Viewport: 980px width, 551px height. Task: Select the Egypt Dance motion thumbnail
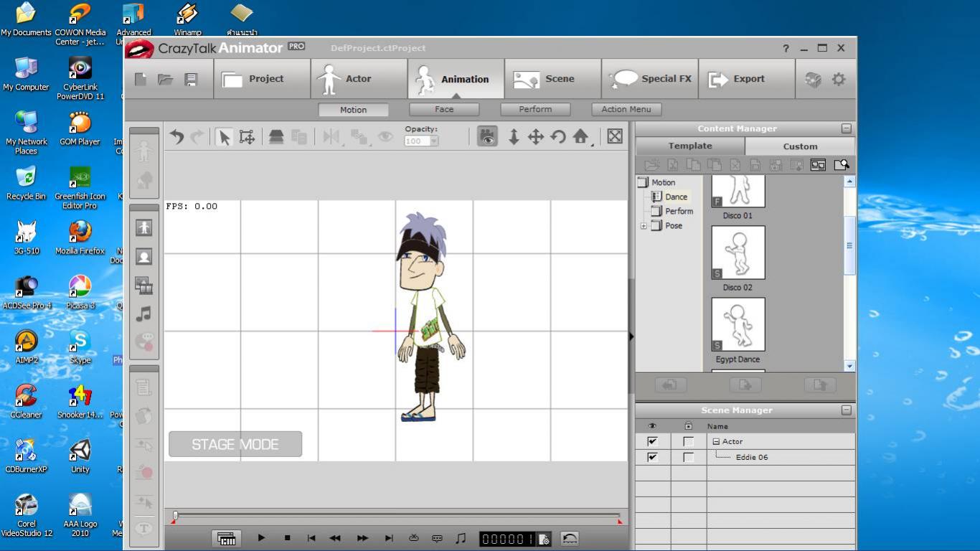coord(738,324)
